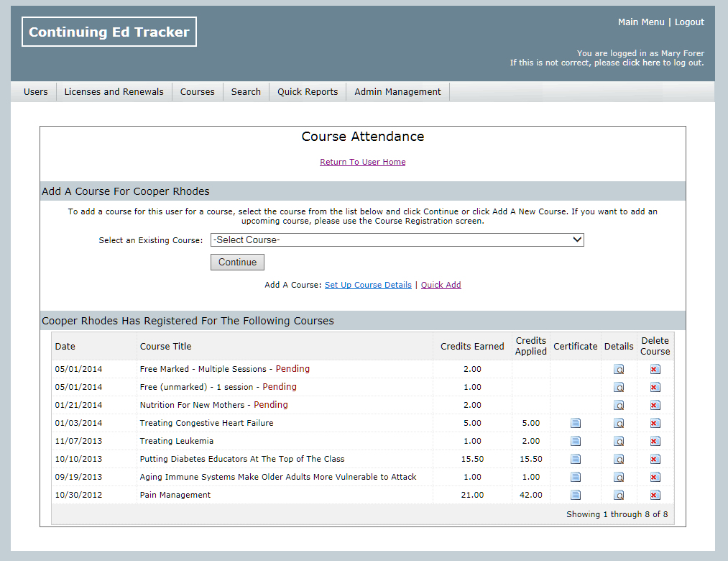View certificate for Pain Management
The height and width of the screenshot is (561, 728).
tap(575, 495)
